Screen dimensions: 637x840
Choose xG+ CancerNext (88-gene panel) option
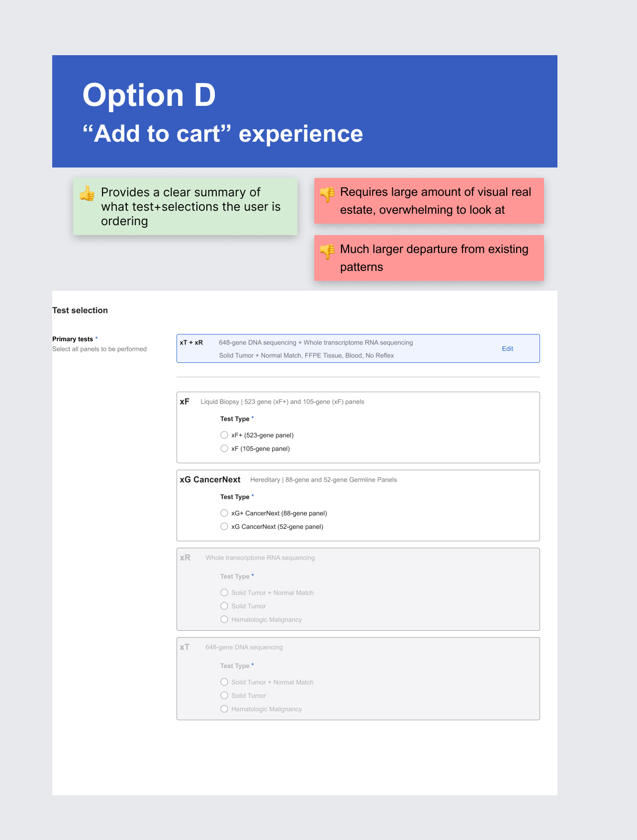(224, 513)
